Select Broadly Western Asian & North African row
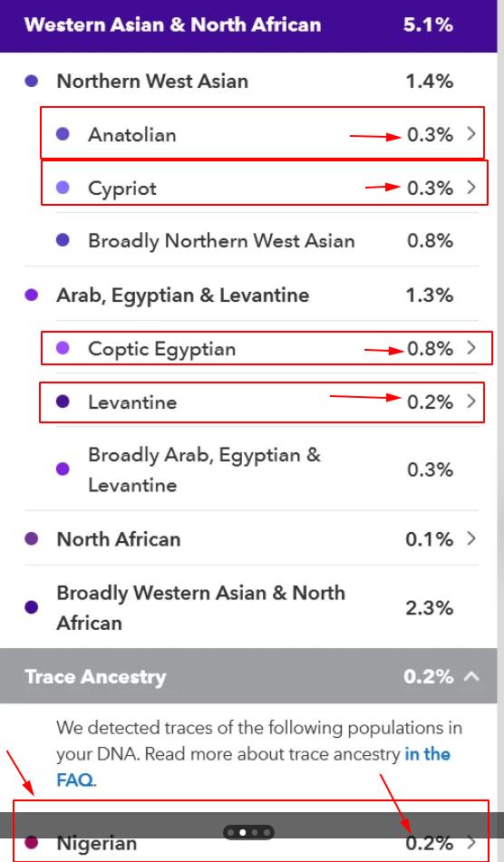This screenshot has width=504, height=862. [252, 607]
